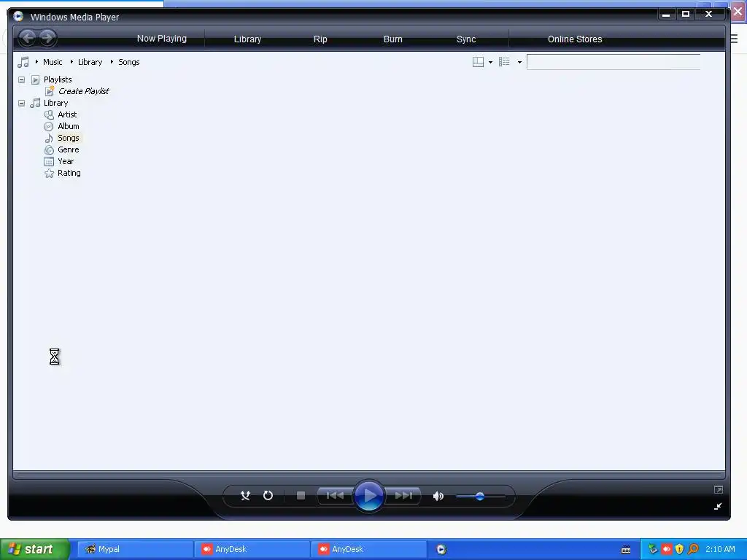The height and width of the screenshot is (560, 747).
Task: Select Year in the library tree
Action: [x=66, y=161]
